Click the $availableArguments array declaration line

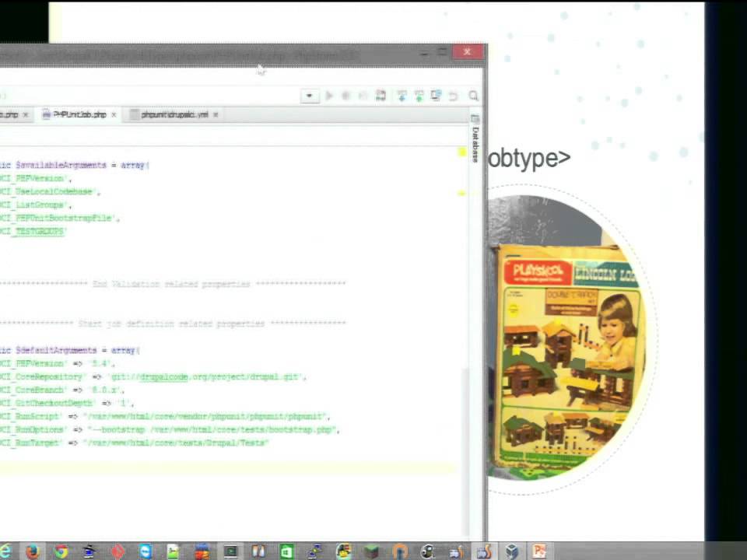75,165
